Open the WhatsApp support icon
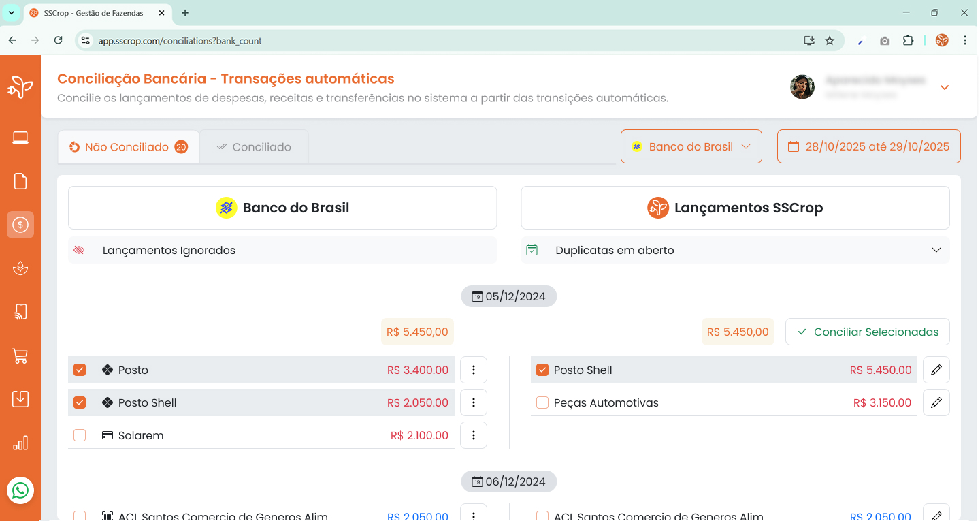 pyautogui.click(x=20, y=490)
